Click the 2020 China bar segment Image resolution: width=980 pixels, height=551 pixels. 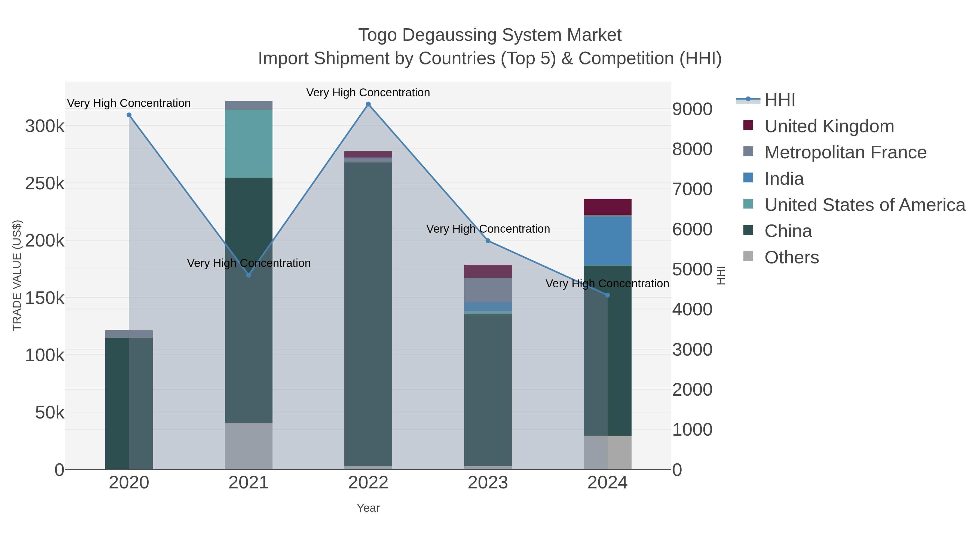tap(129, 404)
